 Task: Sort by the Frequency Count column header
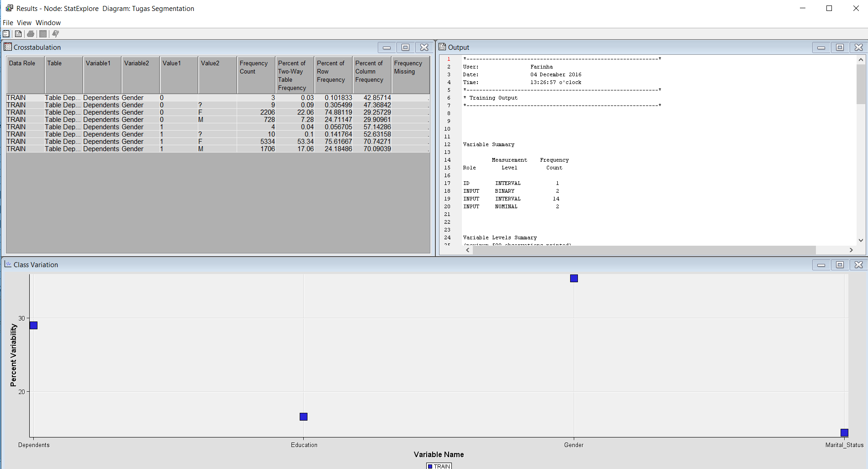(256, 75)
